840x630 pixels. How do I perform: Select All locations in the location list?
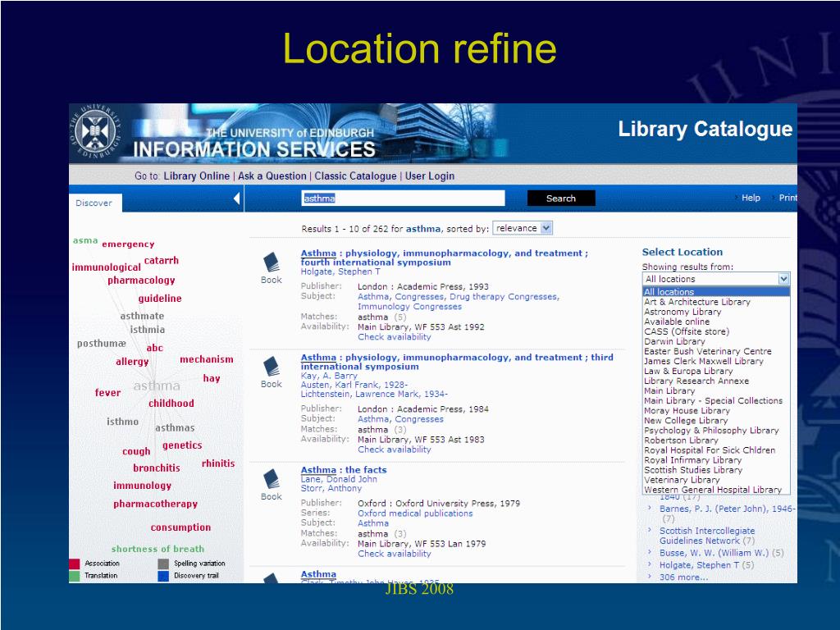tap(716, 292)
